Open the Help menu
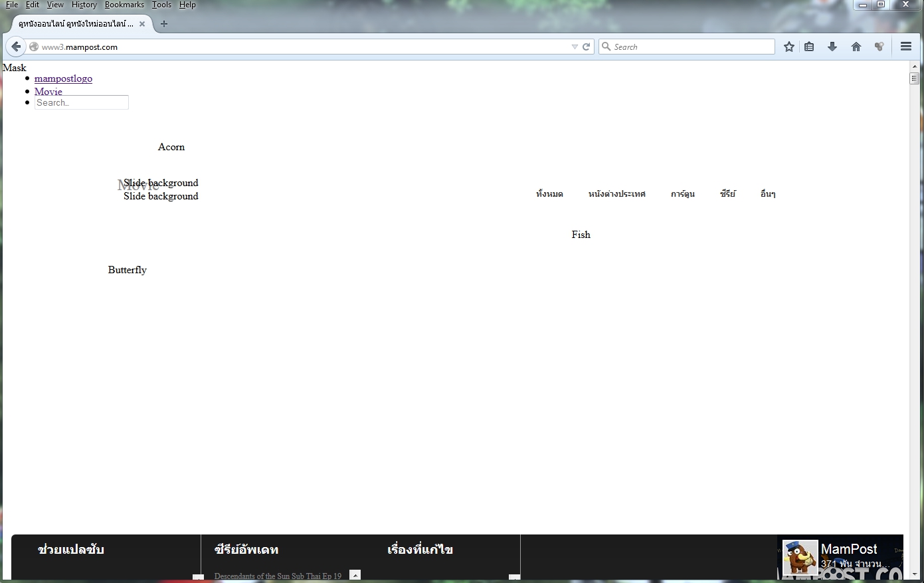 tap(187, 5)
